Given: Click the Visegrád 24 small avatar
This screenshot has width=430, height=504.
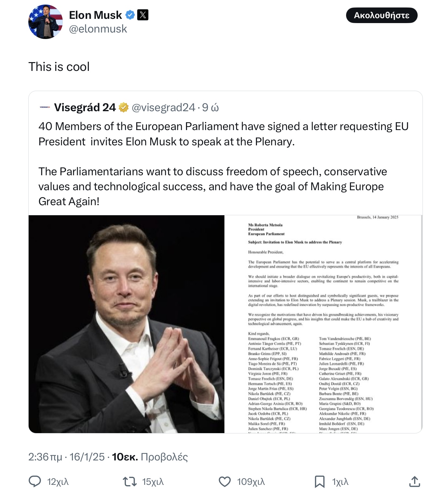Looking at the screenshot, I should pyautogui.click(x=45, y=107).
